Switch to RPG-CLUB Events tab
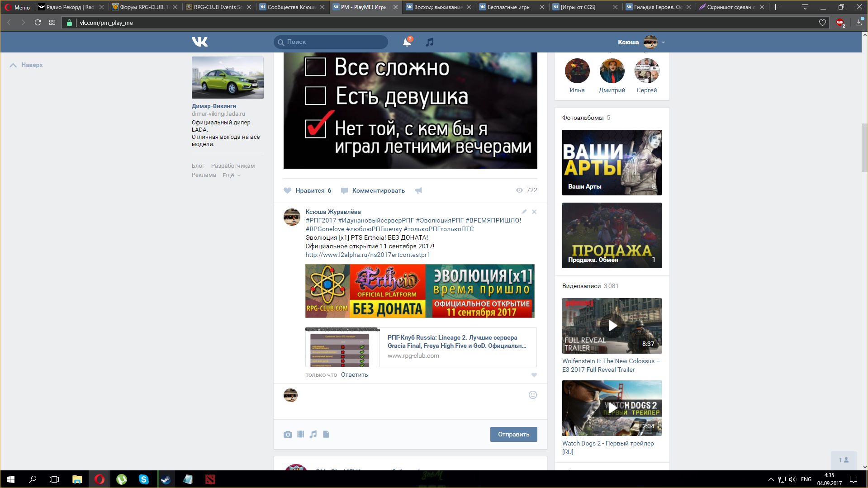Image resolution: width=868 pixels, height=488 pixels. coord(218,7)
